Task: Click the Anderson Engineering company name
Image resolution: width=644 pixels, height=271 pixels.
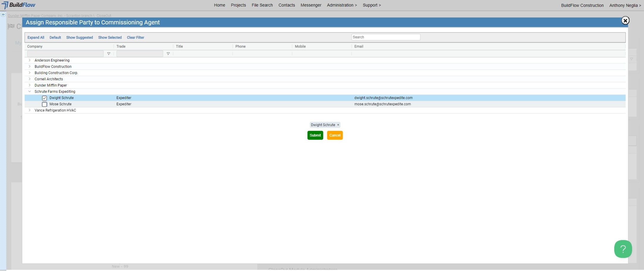Action: [52, 60]
